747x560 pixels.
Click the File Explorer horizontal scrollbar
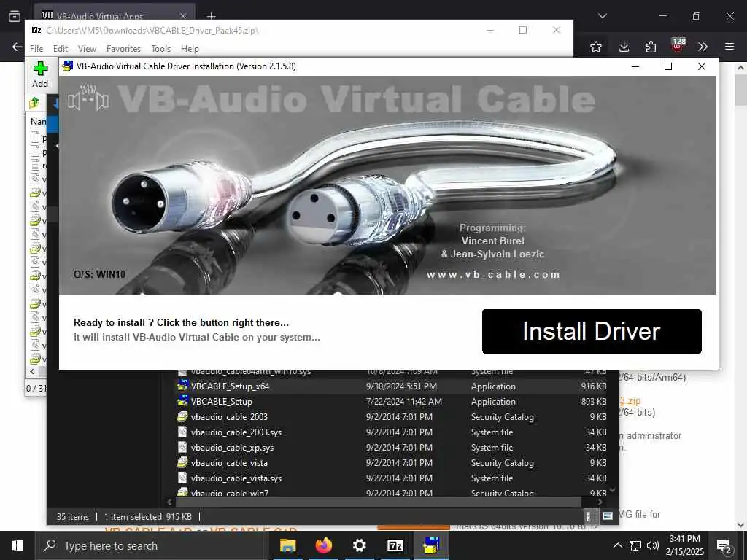[x=379, y=502]
